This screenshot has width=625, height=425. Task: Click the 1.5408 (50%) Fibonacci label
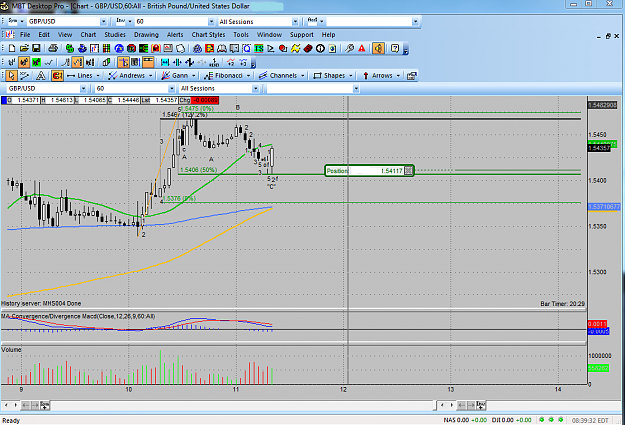pyautogui.click(x=199, y=170)
